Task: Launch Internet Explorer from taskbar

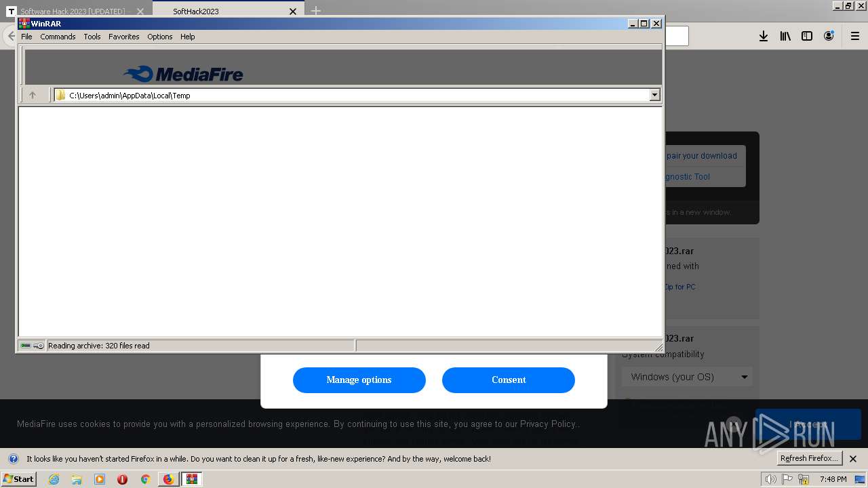Action: [x=54, y=479]
